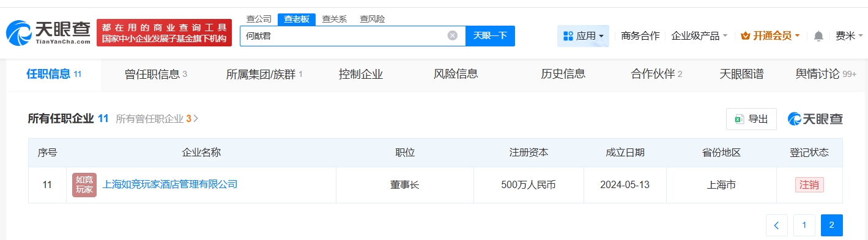Go to page 1

click(804, 225)
